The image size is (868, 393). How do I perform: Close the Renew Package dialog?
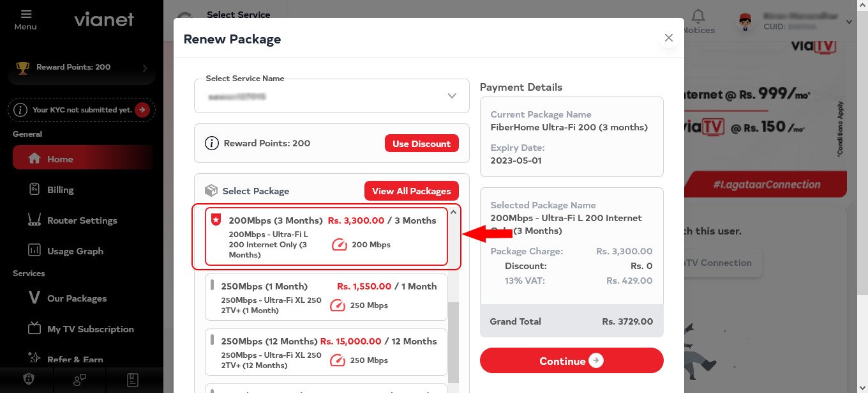tap(669, 38)
